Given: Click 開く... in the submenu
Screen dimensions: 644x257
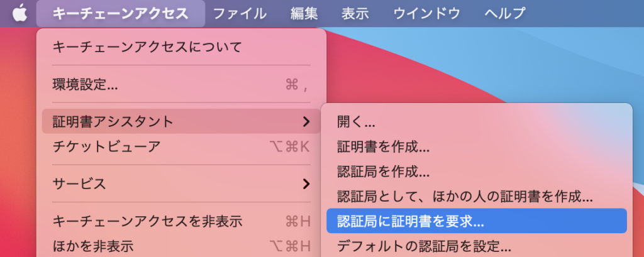Looking at the screenshot, I should tap(356, 121).
